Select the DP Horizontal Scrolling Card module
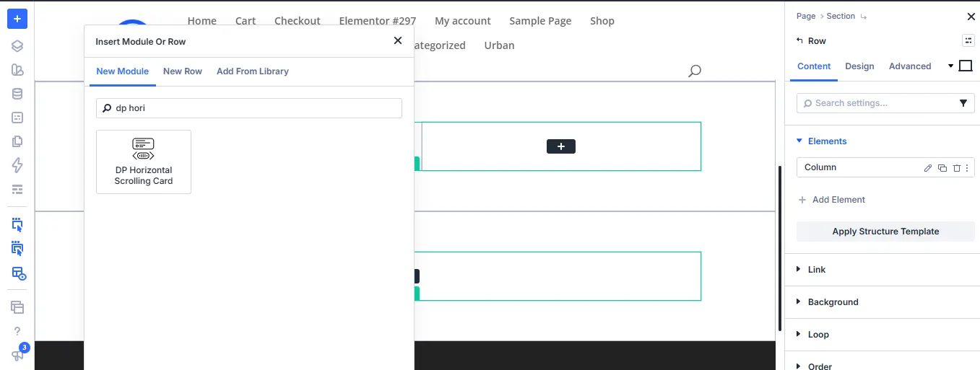Screen dimensions: 980x370 coord(144,162)
